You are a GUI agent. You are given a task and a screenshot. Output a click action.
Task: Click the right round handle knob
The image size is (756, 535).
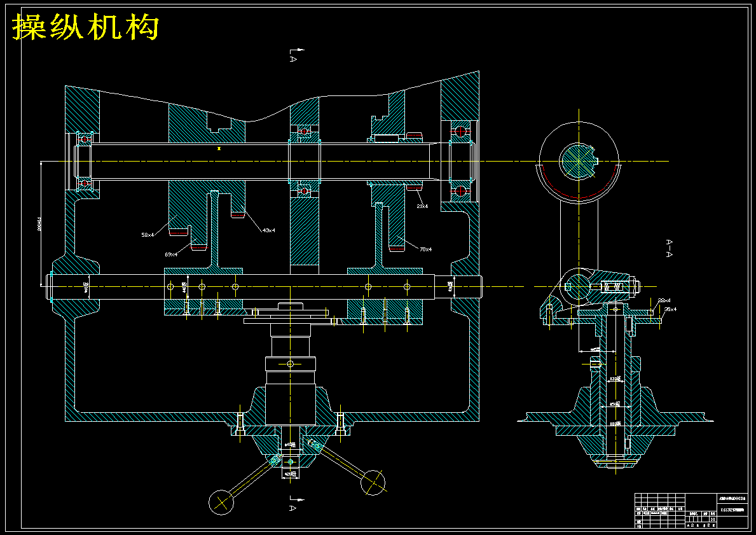[x=373, y=482]
